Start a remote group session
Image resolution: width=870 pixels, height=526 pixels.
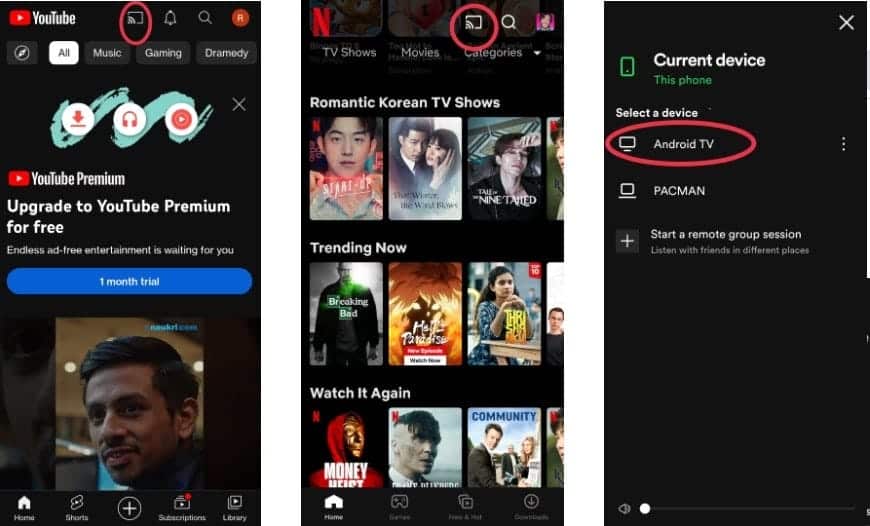[x=726, y=241]
